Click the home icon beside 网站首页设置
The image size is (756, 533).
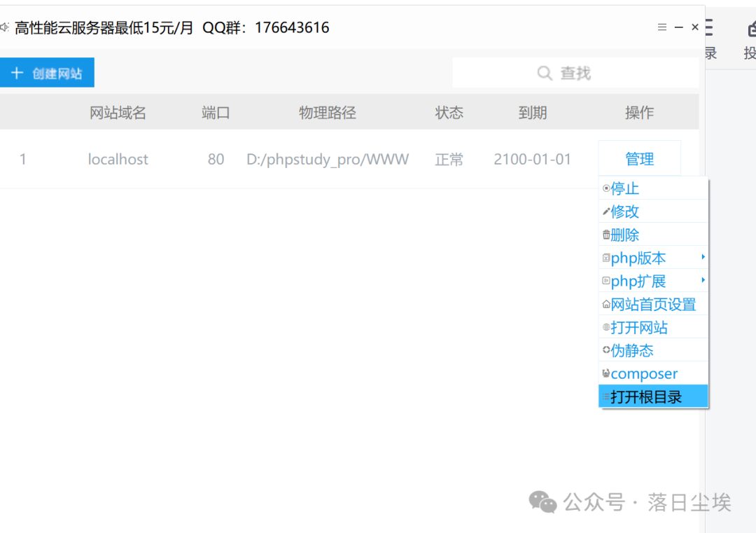(606, 305)
